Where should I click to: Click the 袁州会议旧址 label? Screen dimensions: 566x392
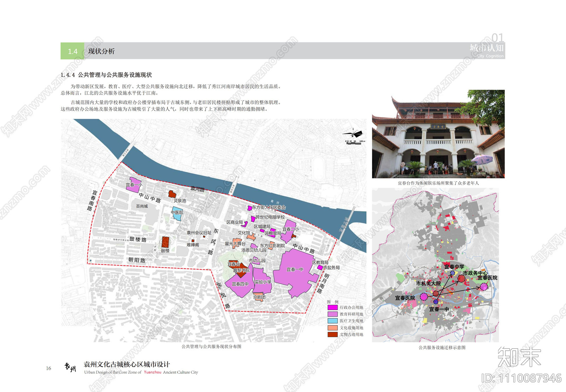point(199,233)
